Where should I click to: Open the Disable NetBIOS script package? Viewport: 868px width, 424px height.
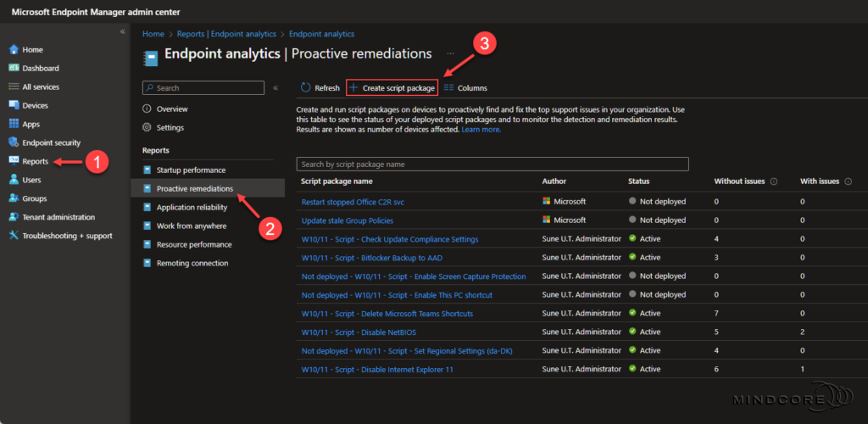pos(359,332)
